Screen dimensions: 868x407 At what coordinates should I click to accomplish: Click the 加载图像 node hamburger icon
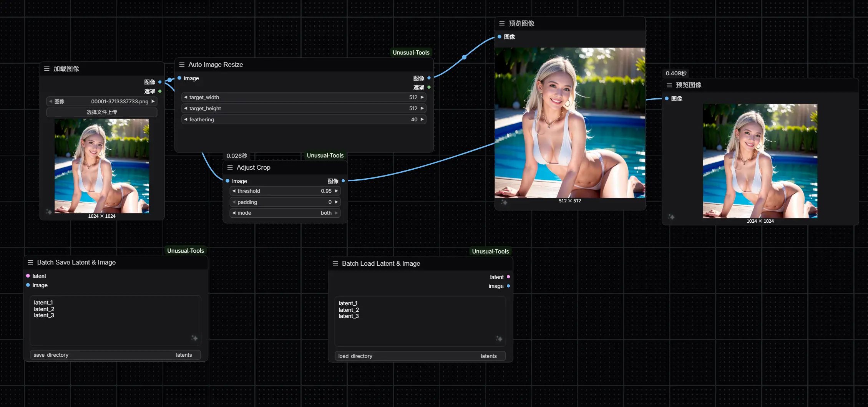[47, 69]
